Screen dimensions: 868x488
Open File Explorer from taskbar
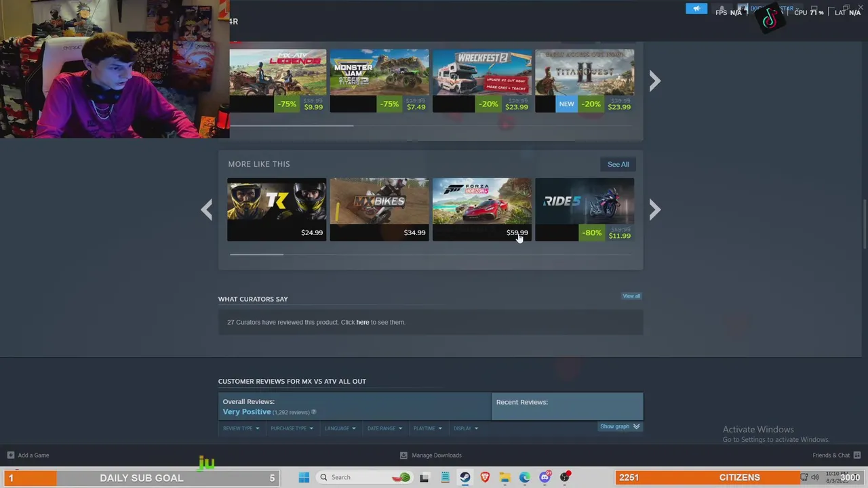505,477
